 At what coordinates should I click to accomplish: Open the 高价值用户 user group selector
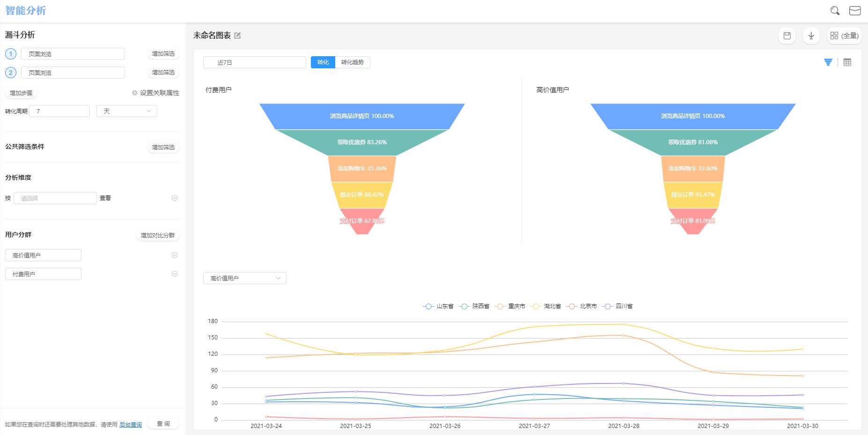[x=43, y=255]
